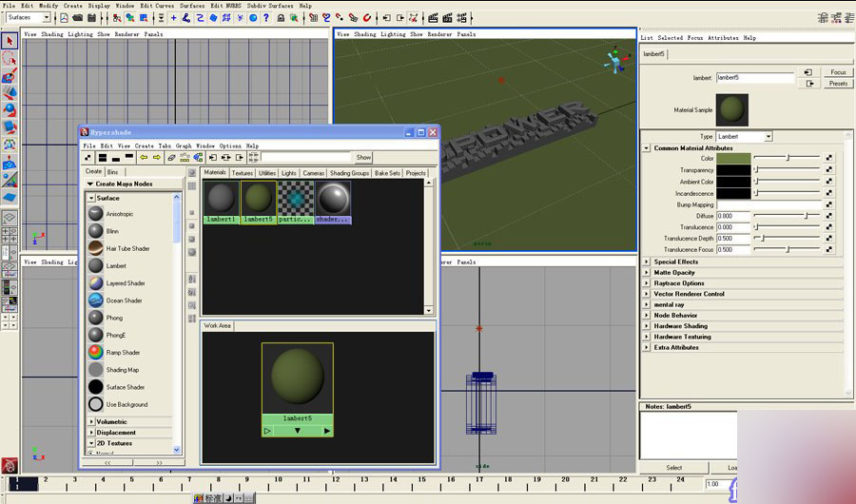Switch to the Textures tab in Hypershade
This screenshot has height=504, width=856.
[x=243, y=173]
